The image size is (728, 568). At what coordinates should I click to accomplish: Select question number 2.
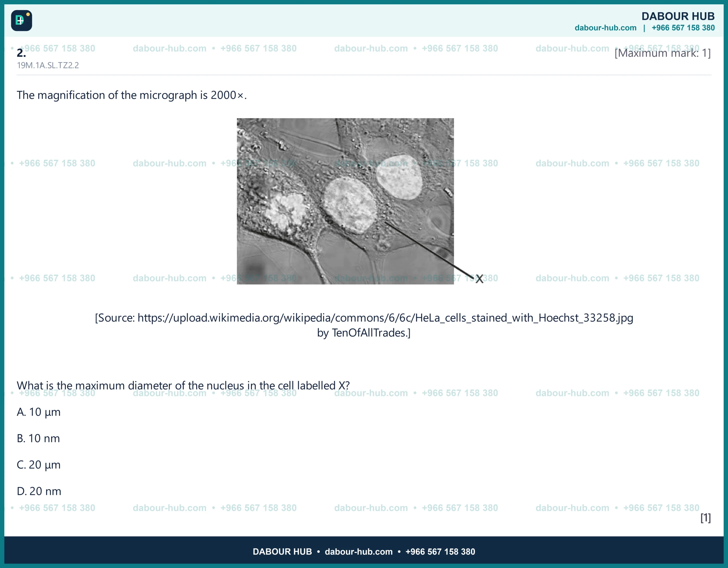21,53
